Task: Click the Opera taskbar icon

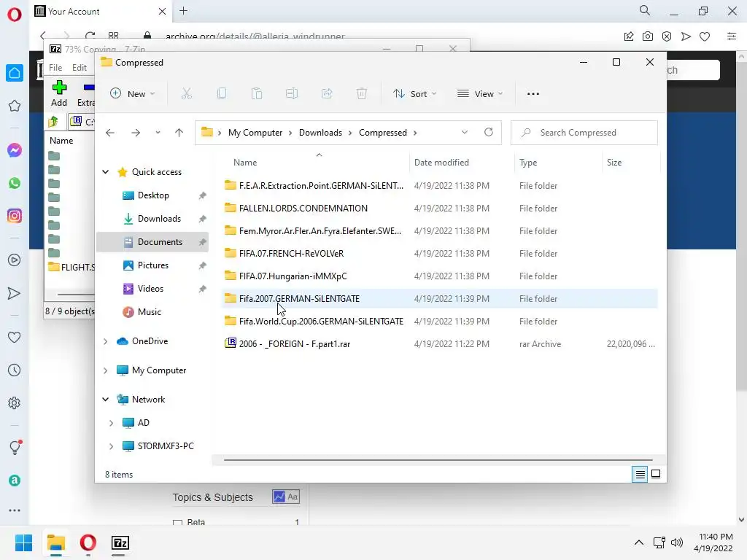Action: coord(88,542)
